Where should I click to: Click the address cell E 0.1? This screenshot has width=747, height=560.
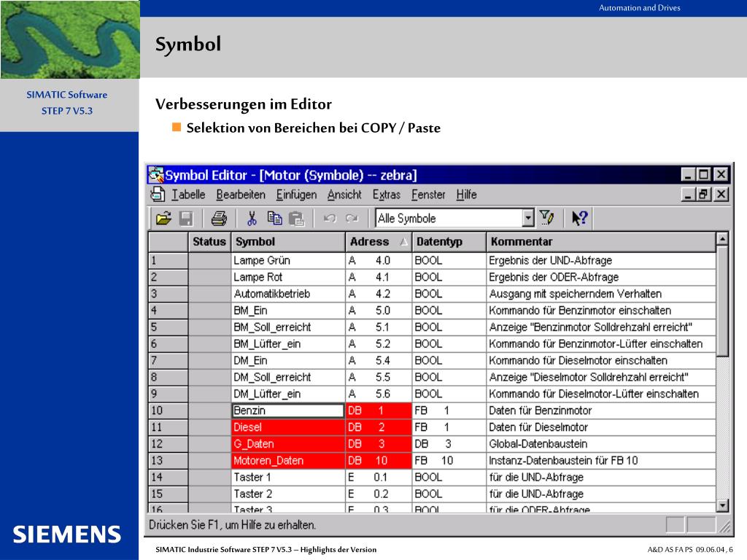tap(379, 477)
